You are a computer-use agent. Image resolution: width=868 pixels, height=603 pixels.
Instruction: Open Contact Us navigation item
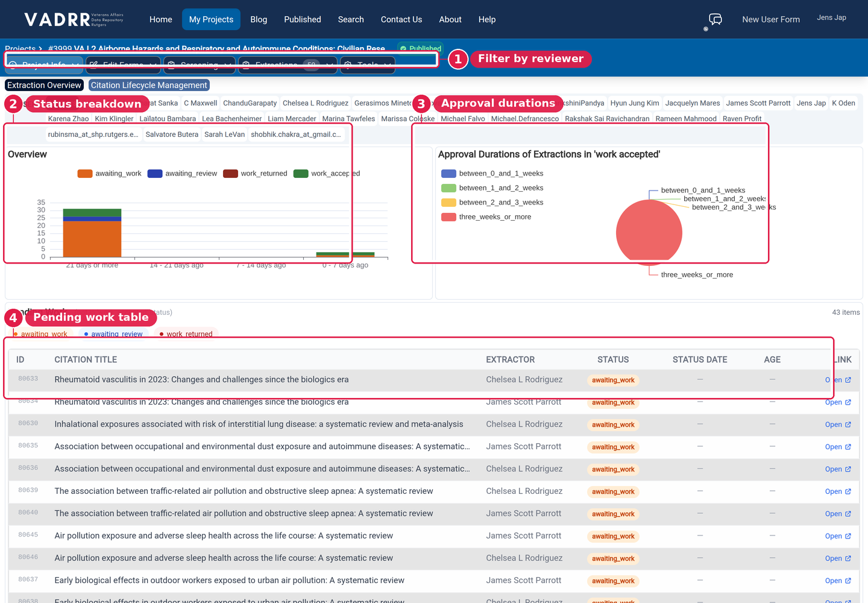click(401, 19)
